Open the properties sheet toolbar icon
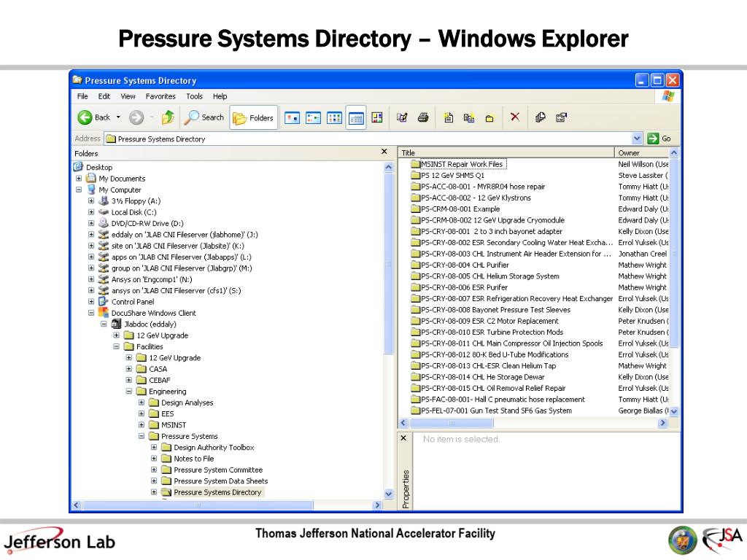The width and height of the screenshot is (747, 560). point(562,117)
